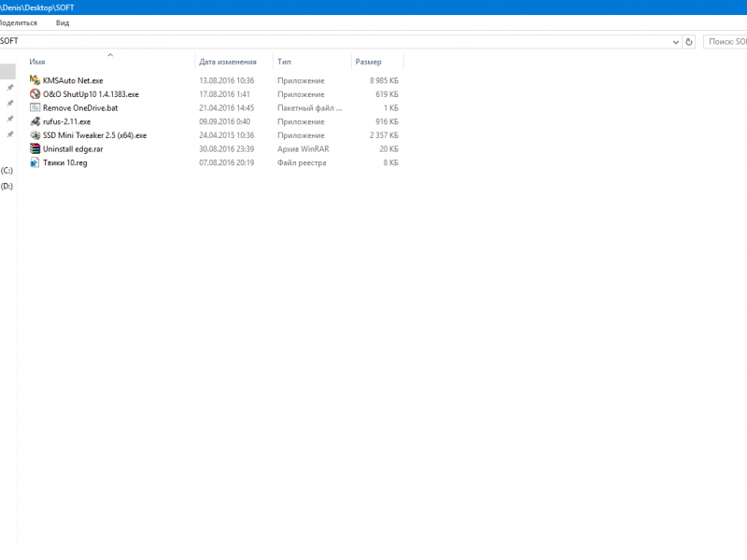Image resolution: width=747 pixels, height=560 pixels.
Task: Click the date 07.08.2016 20:19
Action: click(226, 162)
